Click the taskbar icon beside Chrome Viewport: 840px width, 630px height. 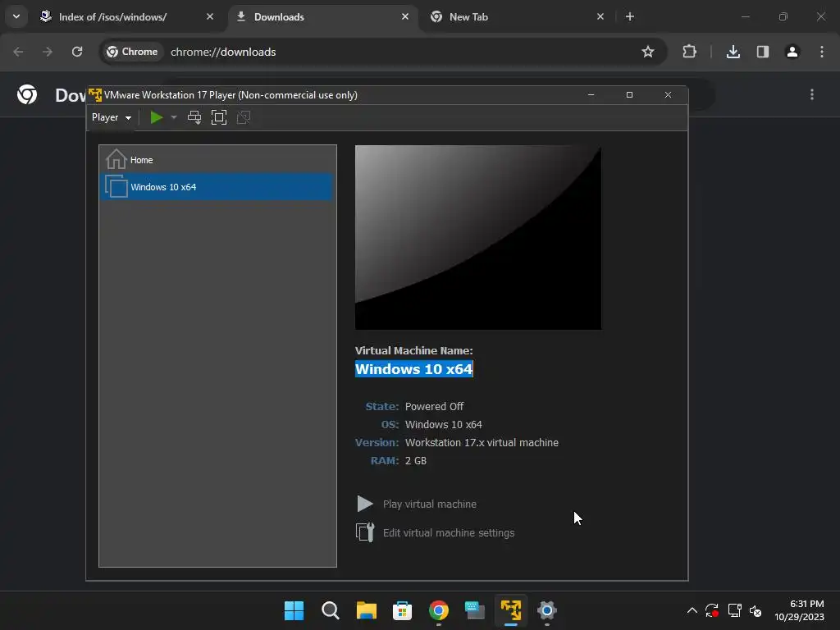pyautogui.click(x=475, y=610)
